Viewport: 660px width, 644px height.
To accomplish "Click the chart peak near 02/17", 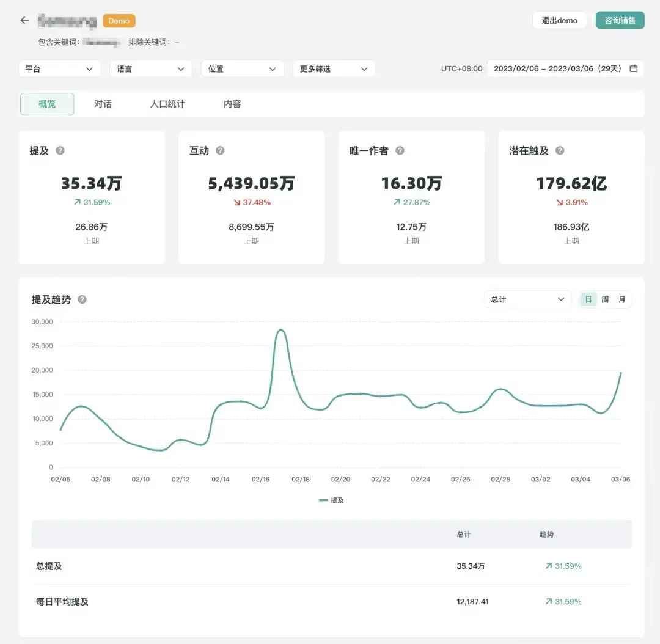I will (x=280, y=330).
